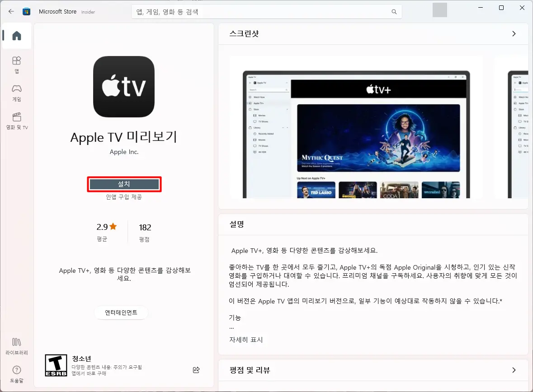Click 자세히 표시 to show more

tap(246, 340)
